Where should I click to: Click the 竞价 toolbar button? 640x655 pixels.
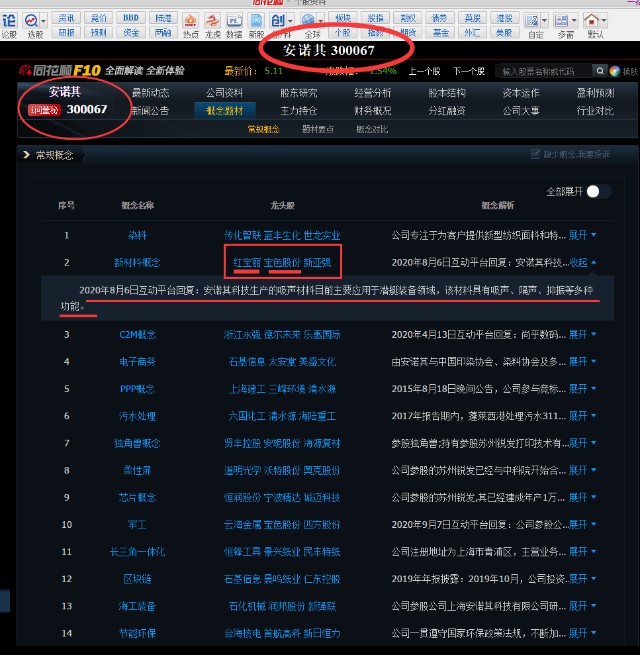tap(99, 18)
